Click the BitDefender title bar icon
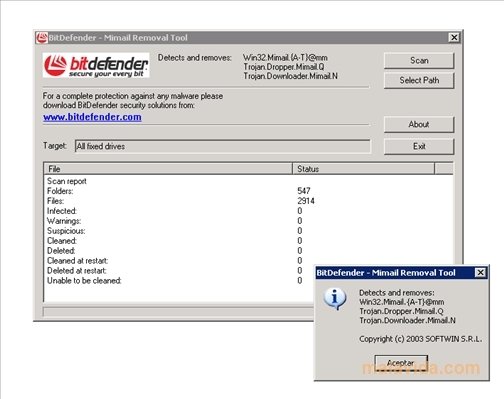Image resolution: width=504 pixels, height=399 pixels. (41, 38)
